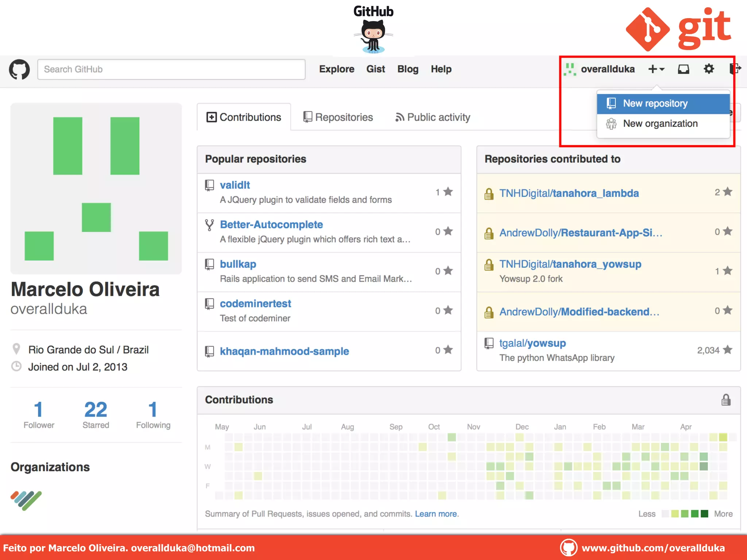Click the darkest green legend swatch
Image resolution: width=747 pixels, height=560 pixels.
[x=705, y=514]
